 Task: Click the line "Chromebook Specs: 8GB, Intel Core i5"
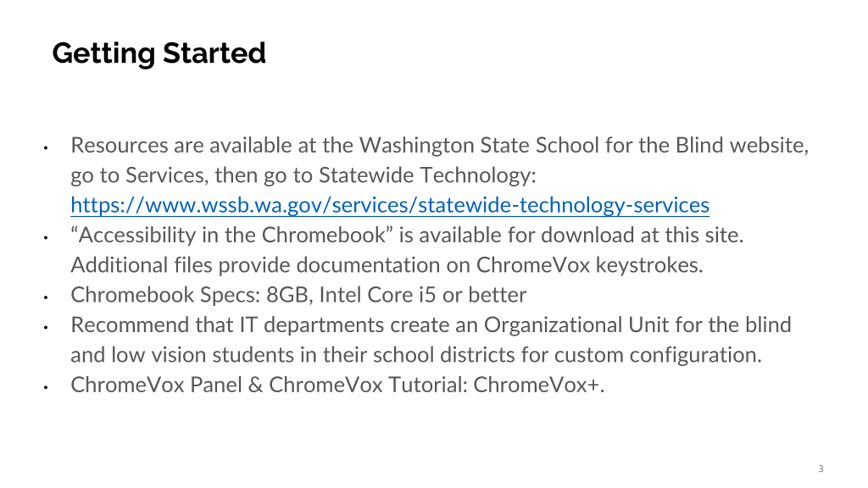tap(298, 295)
